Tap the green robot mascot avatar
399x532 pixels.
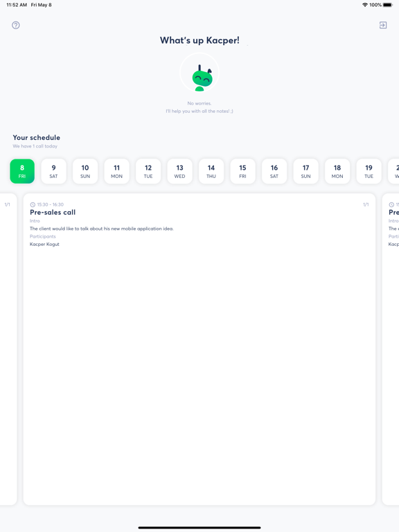[x=199, y=73]
